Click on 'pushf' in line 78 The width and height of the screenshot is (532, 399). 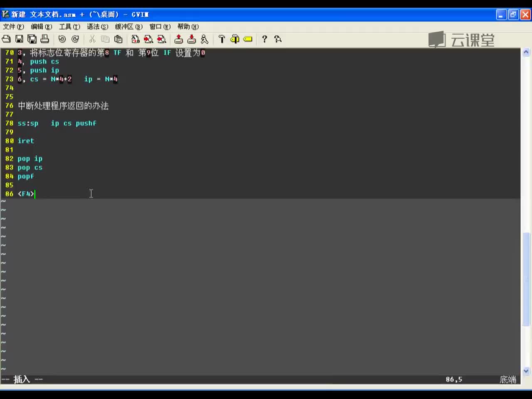coord(86,123)
